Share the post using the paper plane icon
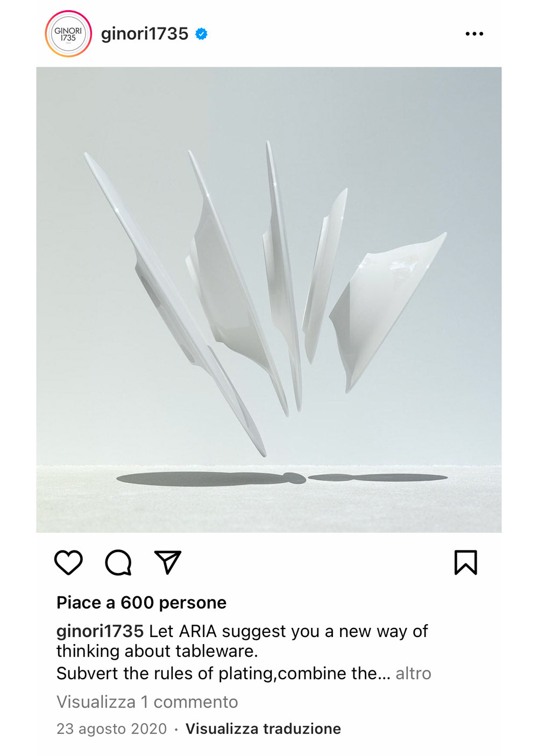Image resolution: width=538 pixels, height=756 pixels. coord(167,562)
